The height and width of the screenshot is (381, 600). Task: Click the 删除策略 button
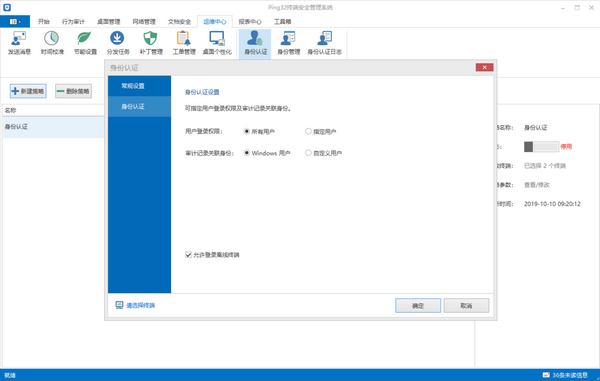[x=73, y=91]
